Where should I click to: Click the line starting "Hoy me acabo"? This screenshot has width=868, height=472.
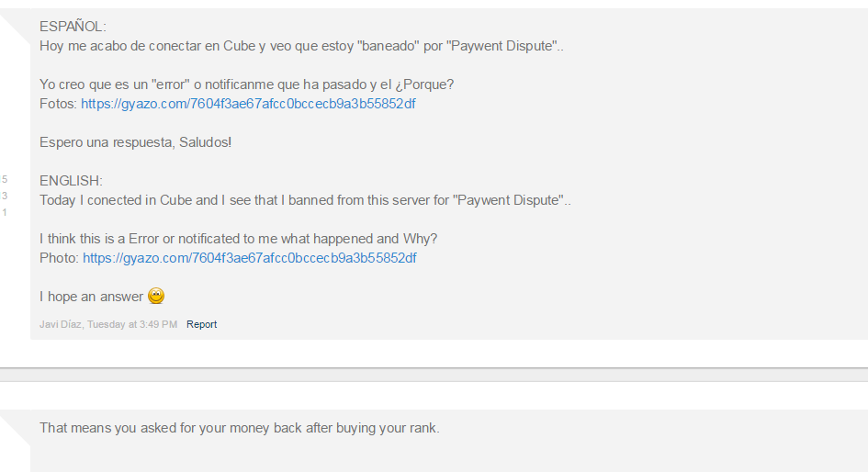[x=301, y=46]
